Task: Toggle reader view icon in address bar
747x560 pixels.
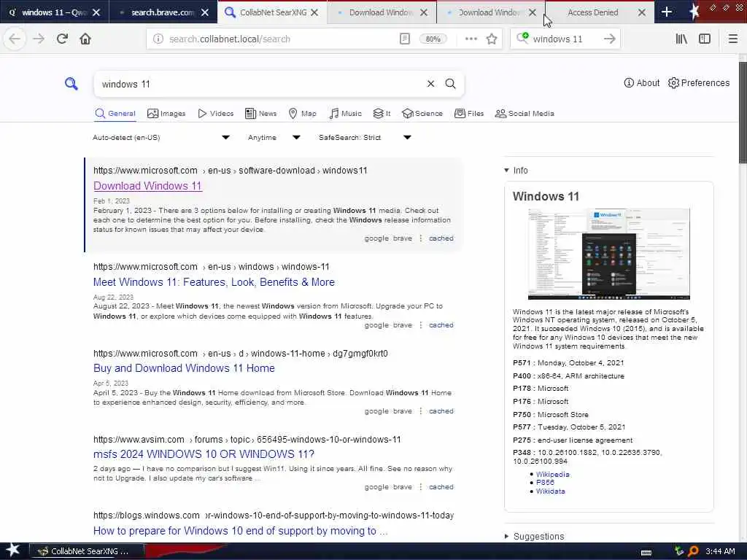Action: pyautogui.click(x=404, y=39)
